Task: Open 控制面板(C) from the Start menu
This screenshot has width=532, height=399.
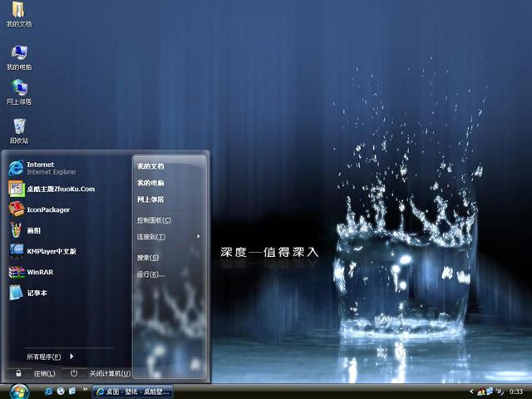Action: (154, 220)
